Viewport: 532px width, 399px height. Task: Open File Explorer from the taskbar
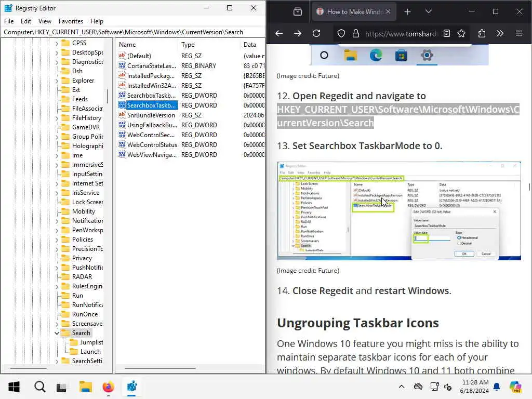tap(86, 387)
